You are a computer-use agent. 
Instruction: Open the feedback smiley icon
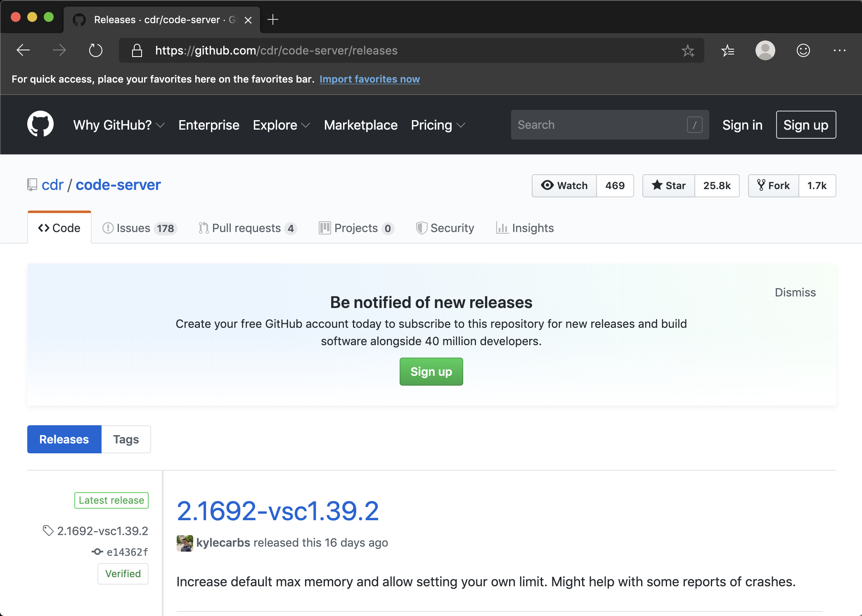tap(803, 50)
